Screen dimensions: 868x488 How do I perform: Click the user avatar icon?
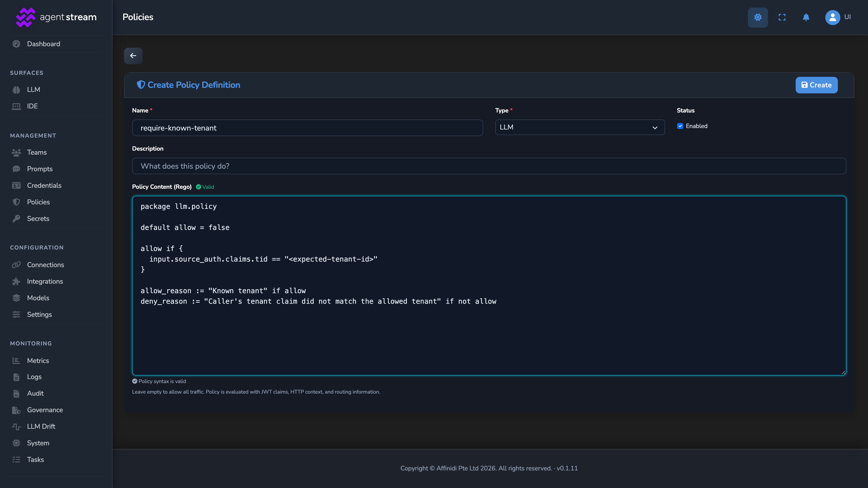click(832, 17)
